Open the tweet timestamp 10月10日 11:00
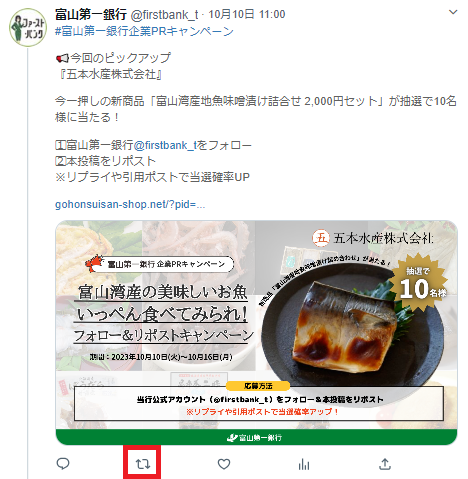This screenshot has height=479, width=468. [x=247, y=14]
